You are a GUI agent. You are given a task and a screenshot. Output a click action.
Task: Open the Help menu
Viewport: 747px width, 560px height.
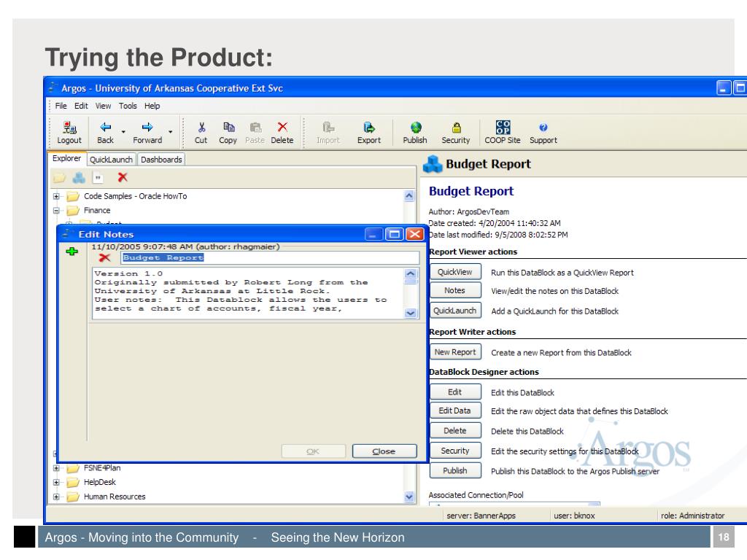[x=152, y=106]
